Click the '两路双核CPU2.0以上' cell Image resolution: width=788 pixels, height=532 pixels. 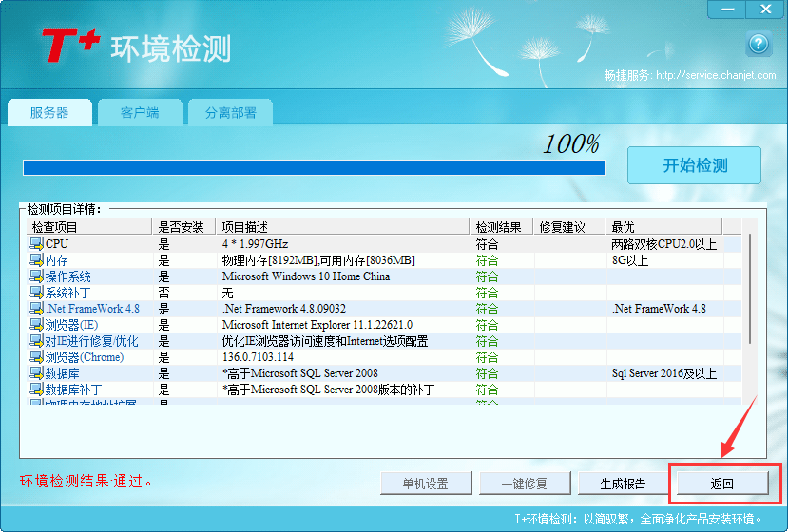(x=663, y=244)
